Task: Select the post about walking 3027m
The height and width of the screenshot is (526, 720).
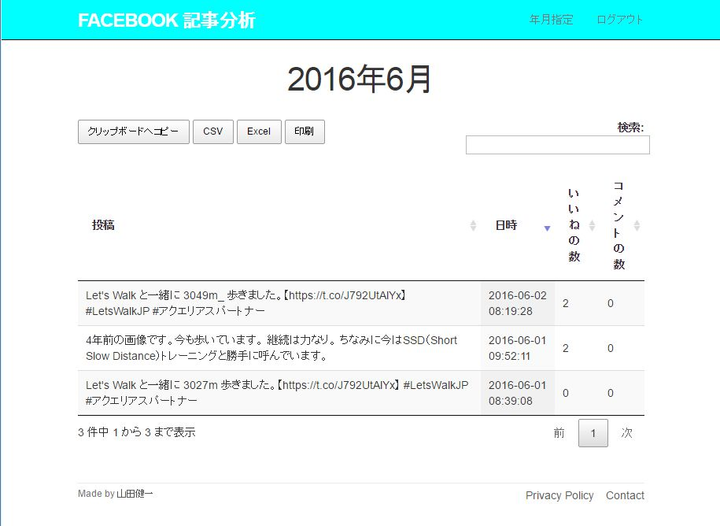Action: tap(279, 393)
